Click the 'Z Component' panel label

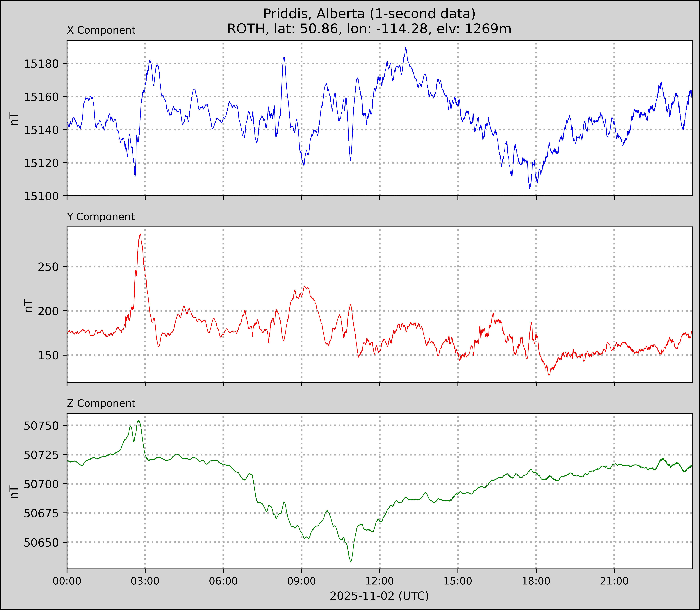click(x=101, y=403)
